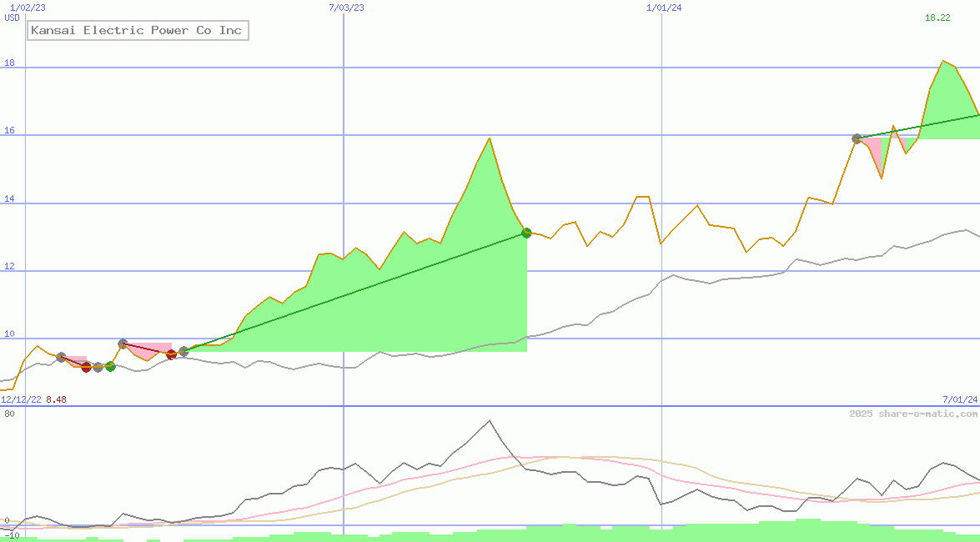
Task: Click the USD currency axis label
Action: [x=13, y=18]
